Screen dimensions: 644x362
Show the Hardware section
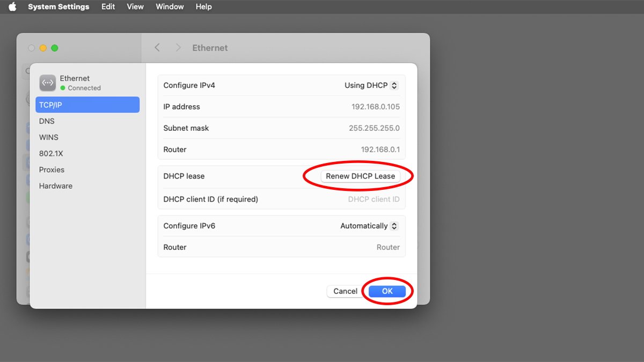(55, 186)
